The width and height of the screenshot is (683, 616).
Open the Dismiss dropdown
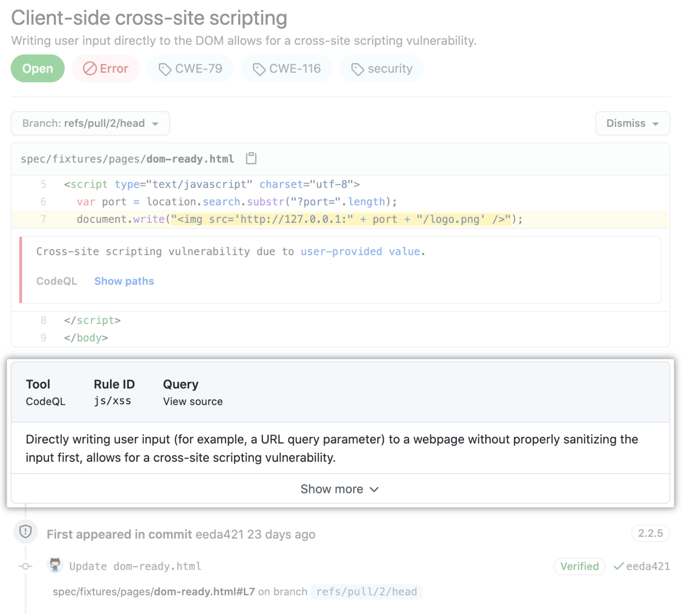pyautogui.click(x=632, y=123)
